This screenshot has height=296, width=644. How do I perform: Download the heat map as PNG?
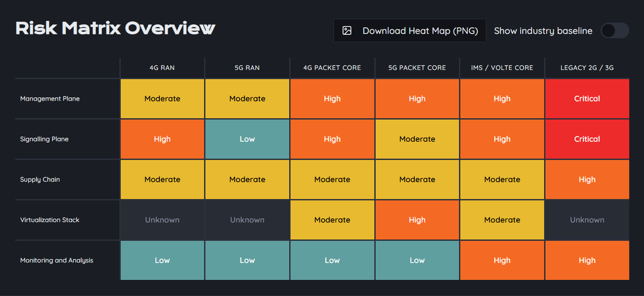pyautogui.click(x=409, y=31)
